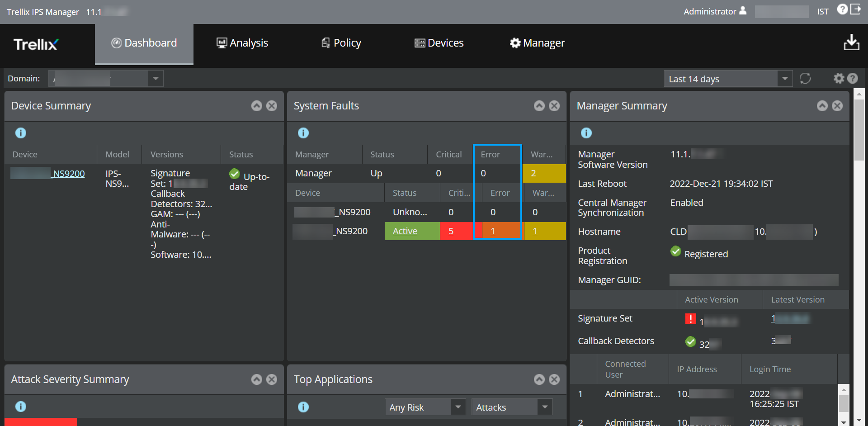
Task: Show info for Manager Summary panel
Action: point(586,133)
